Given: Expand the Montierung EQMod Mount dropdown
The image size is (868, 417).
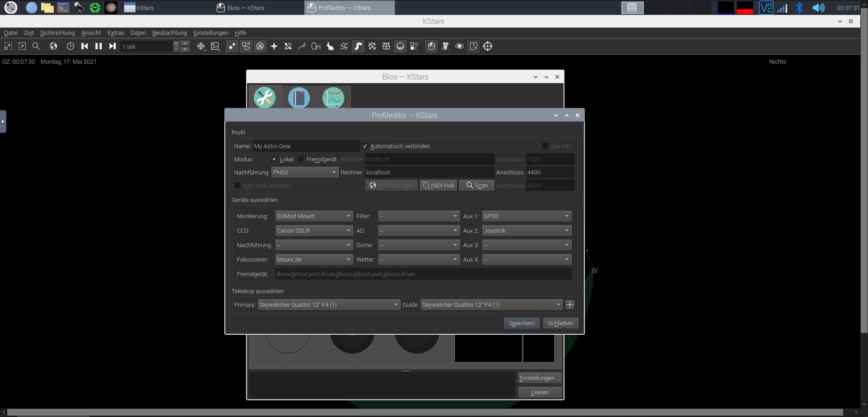Looking at the screenshot, I should pos(314,216).
